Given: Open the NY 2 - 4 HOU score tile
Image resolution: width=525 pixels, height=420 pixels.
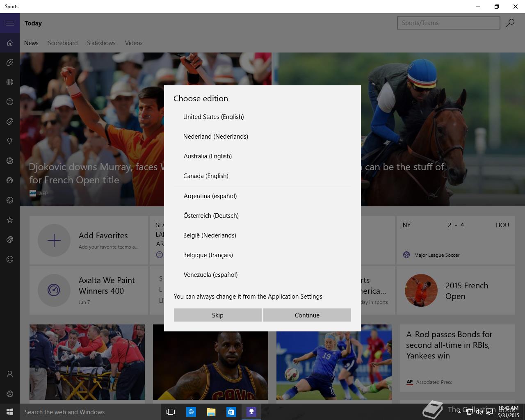Looking at the screenshot, I should (456, 240).
